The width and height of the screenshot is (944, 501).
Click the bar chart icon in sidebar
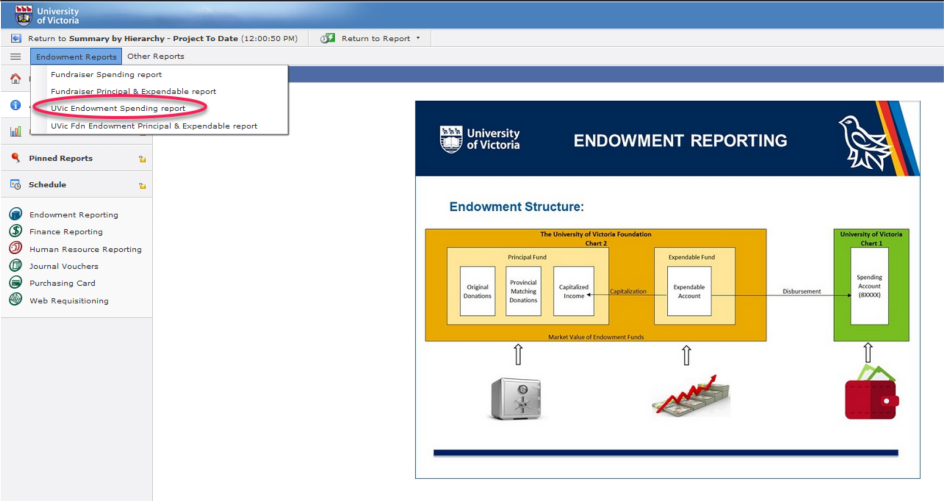16,131
